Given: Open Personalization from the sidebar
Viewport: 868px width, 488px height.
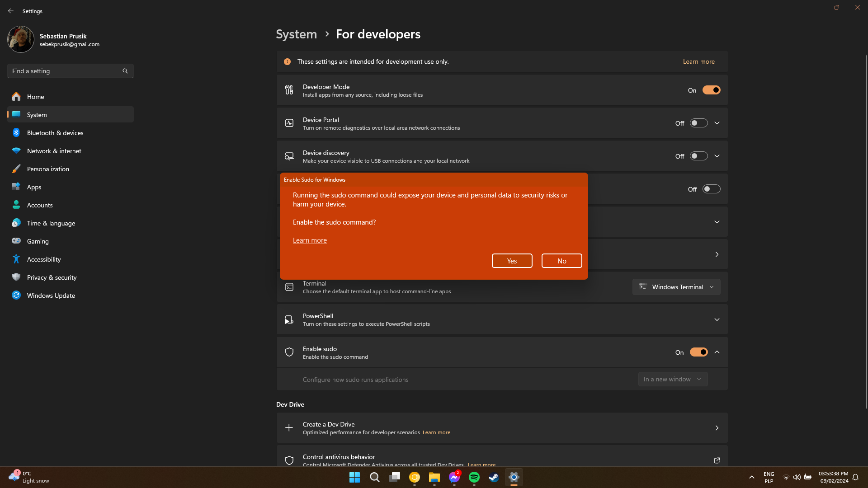Looking at the screenshot, I should 48,169.
